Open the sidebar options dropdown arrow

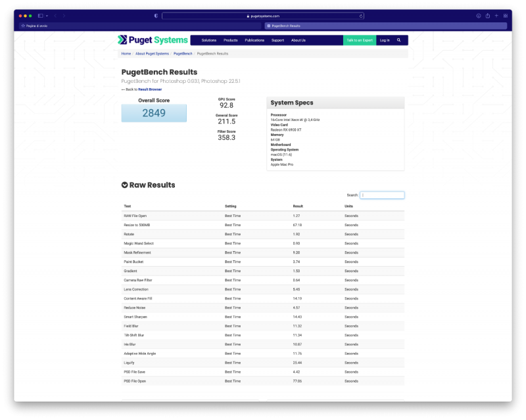pyautogui.click(x=47, y=16)
